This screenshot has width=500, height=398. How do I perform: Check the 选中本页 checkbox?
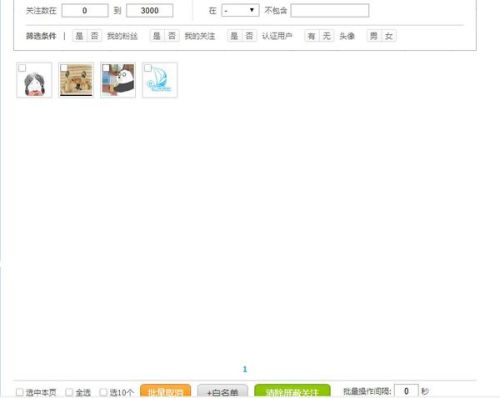click(x=20, y=392)
